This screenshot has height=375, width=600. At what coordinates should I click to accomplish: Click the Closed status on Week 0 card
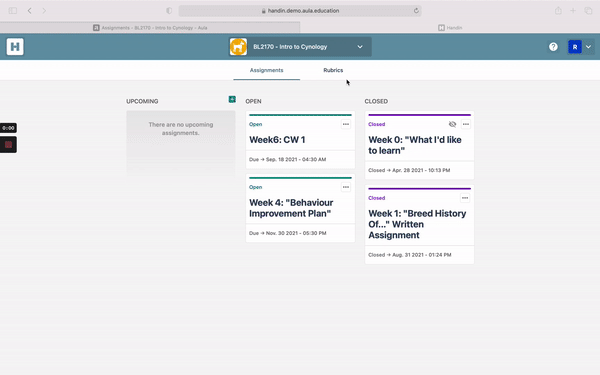[377, 124]
